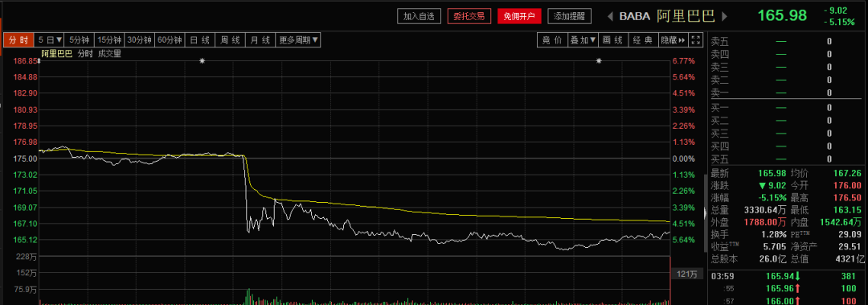Select the 分时 intraday tab

[18, 40]
